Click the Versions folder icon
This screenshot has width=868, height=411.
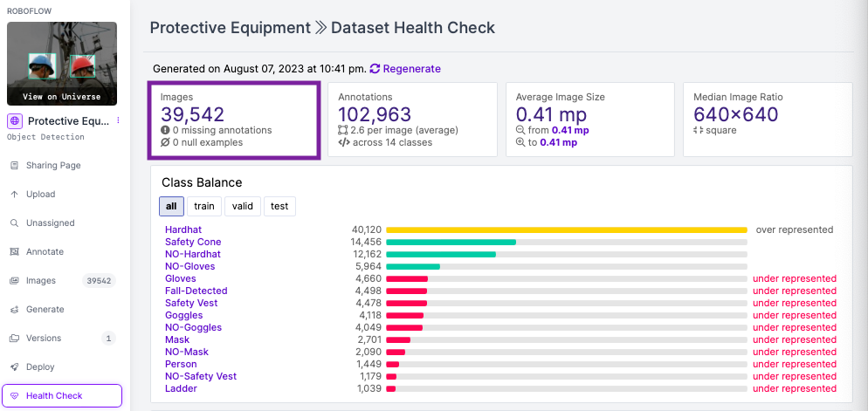coord(15,338)
